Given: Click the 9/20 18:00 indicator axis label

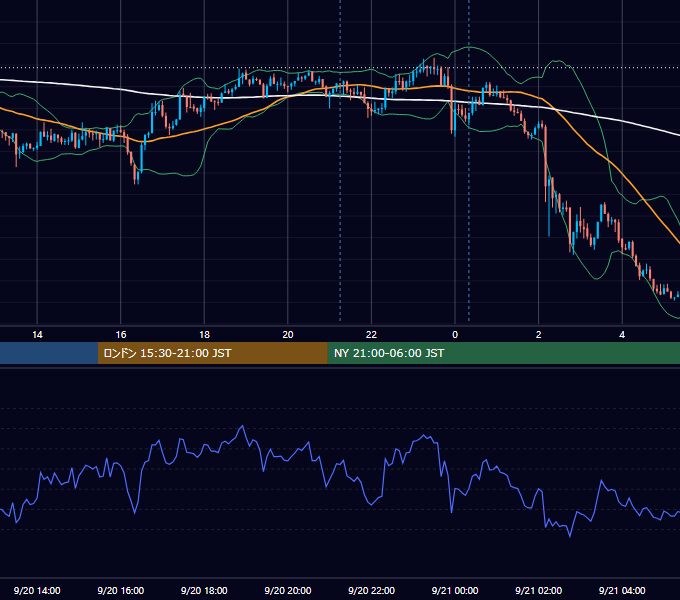Looking at the screenshot, I should (x=204, y=590).
